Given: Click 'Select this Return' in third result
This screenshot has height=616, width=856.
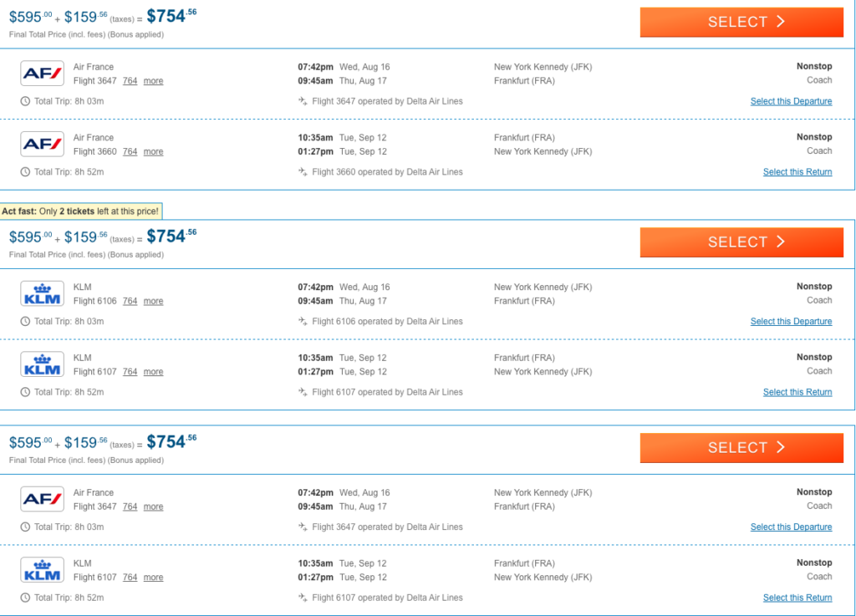Looking at the screenshot, I should [797, 598].
